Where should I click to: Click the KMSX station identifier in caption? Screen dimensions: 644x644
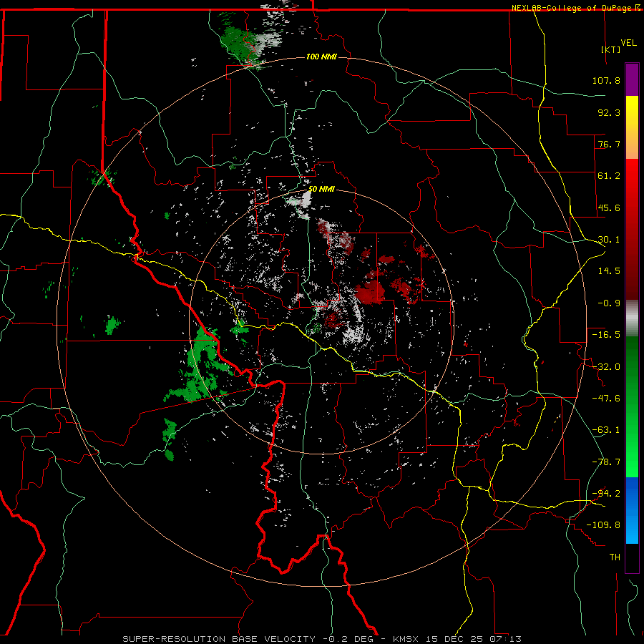click(x=407, y=639)
